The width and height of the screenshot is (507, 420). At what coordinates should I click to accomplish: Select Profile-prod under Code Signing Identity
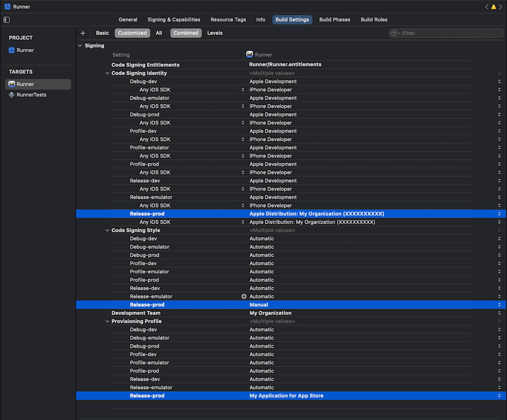coord(144,164)
